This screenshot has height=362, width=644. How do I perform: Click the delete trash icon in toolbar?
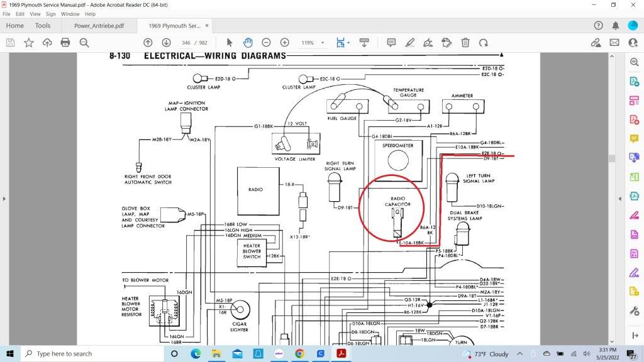pos(465,43)
